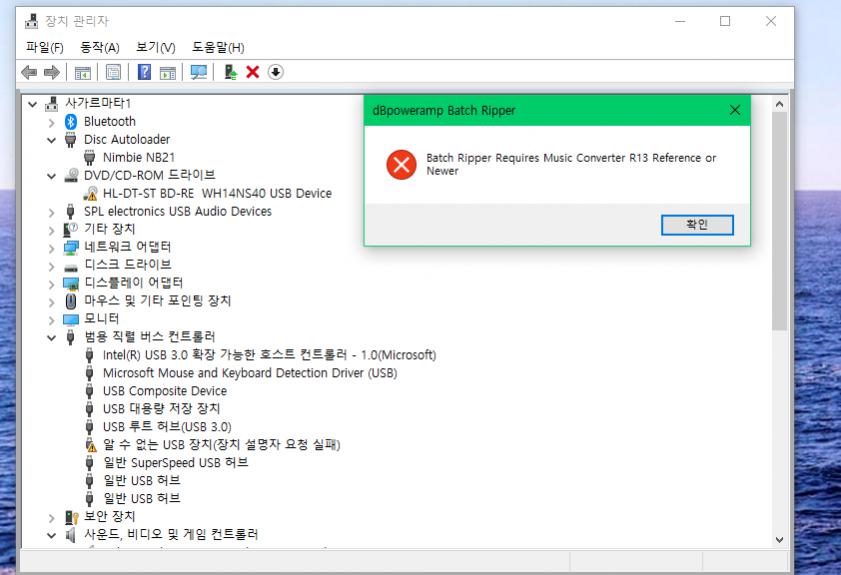Click the Properties toolbar icon

[113, 72]
